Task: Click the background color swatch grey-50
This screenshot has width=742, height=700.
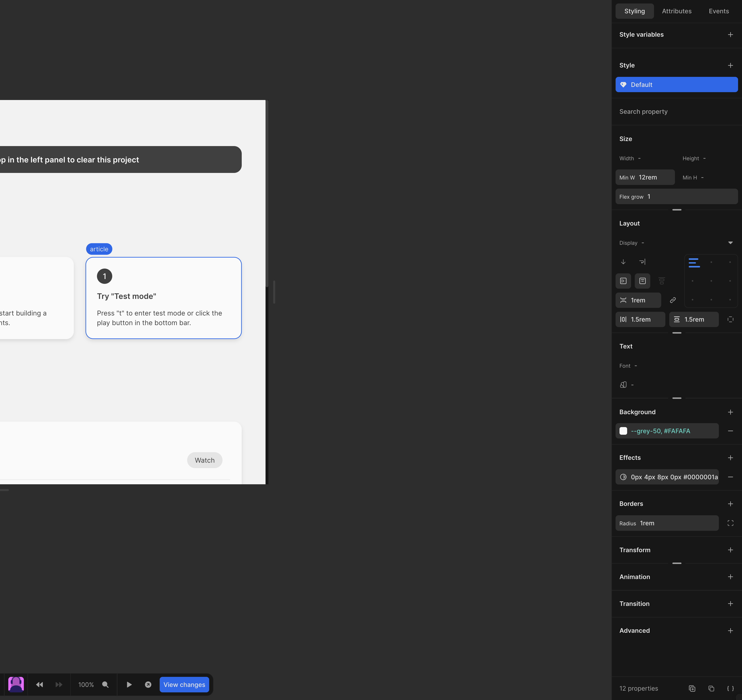Action: [623, 431]
